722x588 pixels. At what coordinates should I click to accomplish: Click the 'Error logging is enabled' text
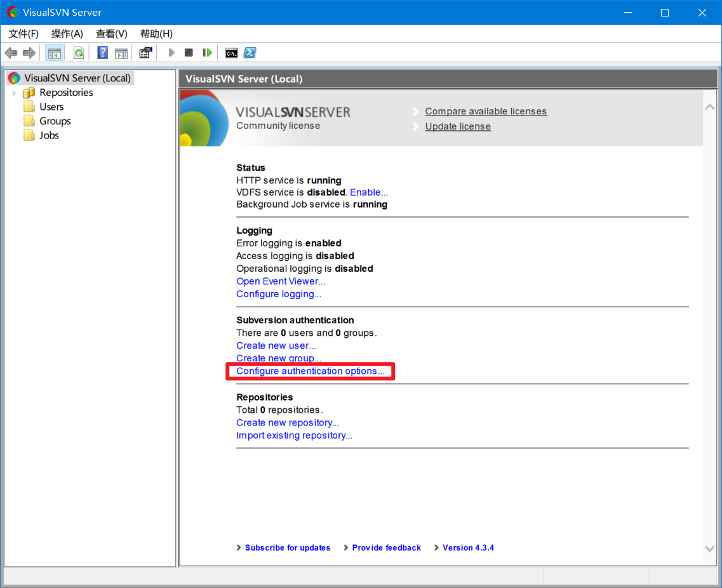point(289,243)
